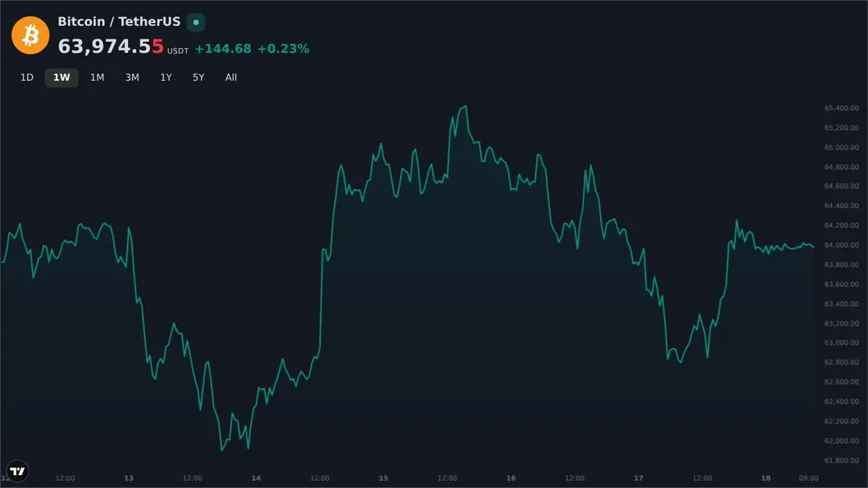
Task: Switch to the 3M range
Action: coord(132,77)
